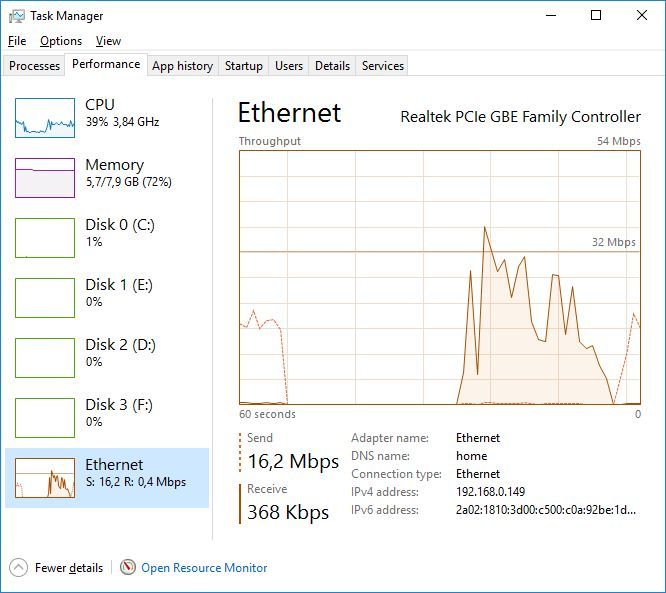Select the Disk 2 (D:) thumbnail
The image size is (666, 593).
tap(45, 358)
